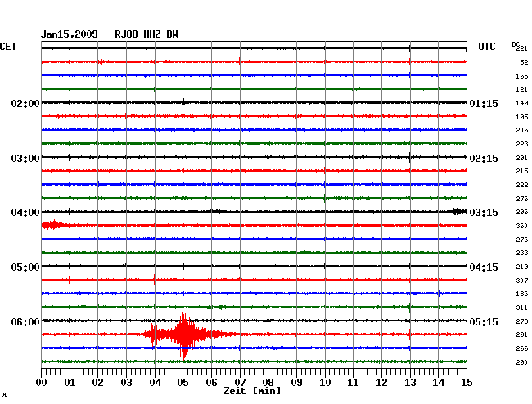This screenshot has height=404, width=532.
Task: Click minute tick label 07 on axis
Action: pyautogui.click(x=240, y=383)
